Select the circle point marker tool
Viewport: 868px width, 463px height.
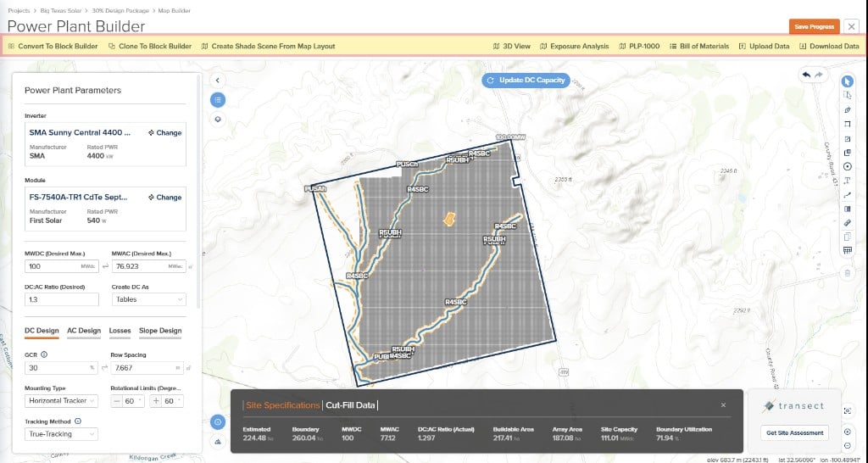click(847, 167)
